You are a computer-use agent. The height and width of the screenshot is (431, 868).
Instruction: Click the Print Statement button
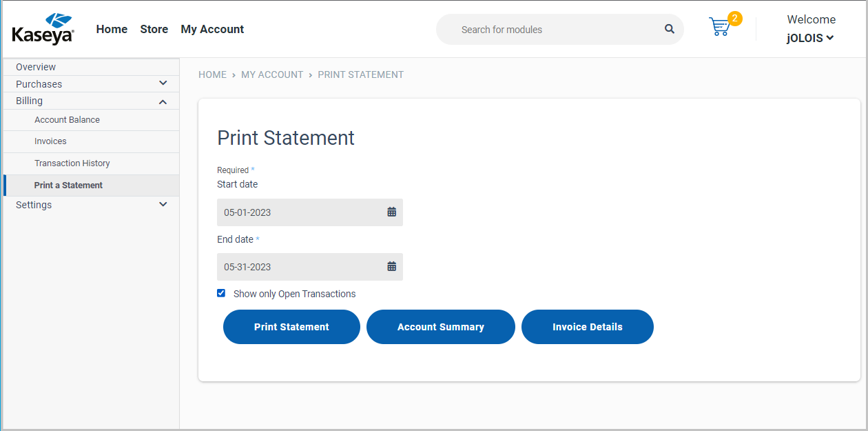291,326
